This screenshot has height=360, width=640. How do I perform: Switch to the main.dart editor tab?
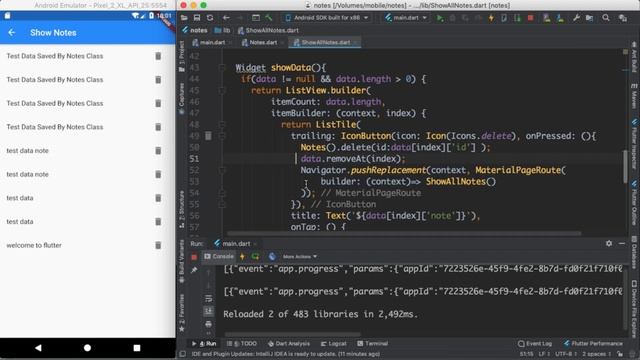(x=212, y=42)
